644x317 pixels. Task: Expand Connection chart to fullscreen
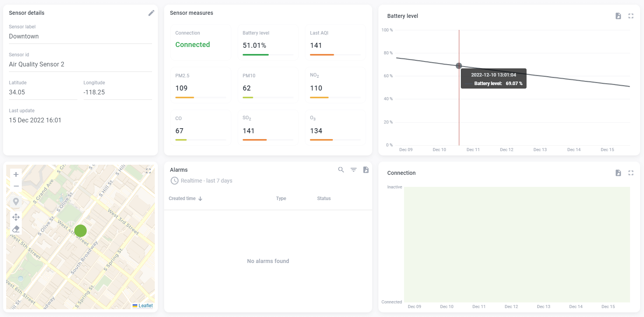pos(631,173)
